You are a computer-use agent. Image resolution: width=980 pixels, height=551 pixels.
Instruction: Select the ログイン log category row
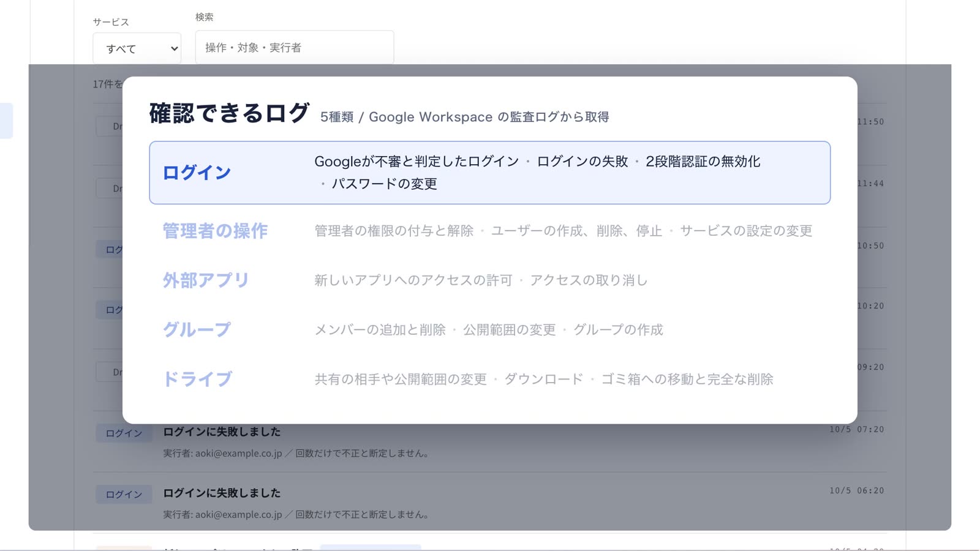click(x=490, y=173)
